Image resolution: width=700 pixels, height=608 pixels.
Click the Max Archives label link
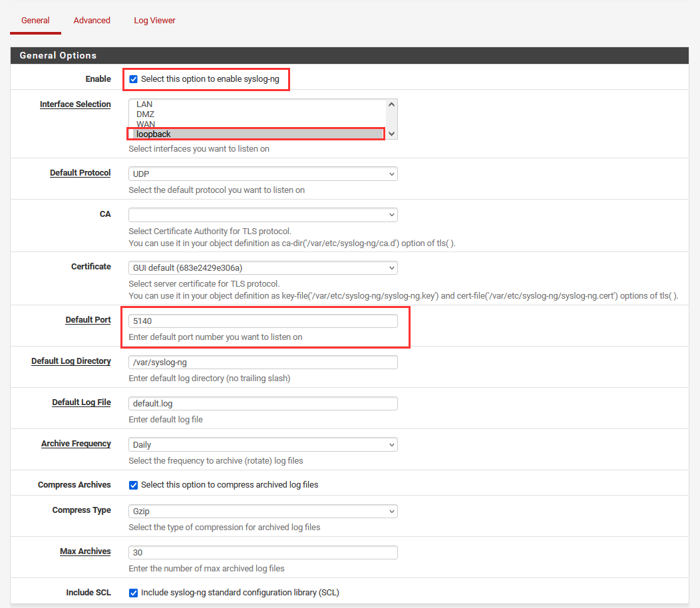point(85,551)
